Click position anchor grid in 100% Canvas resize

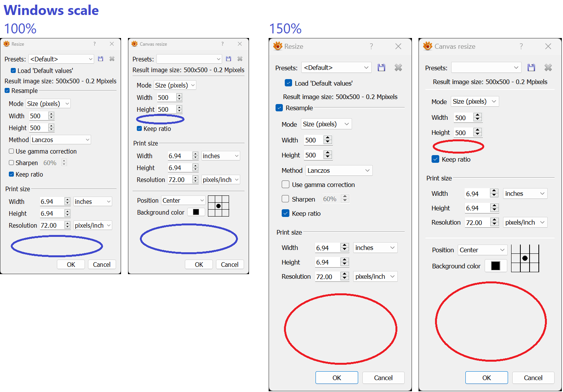(x=218, y=206)
